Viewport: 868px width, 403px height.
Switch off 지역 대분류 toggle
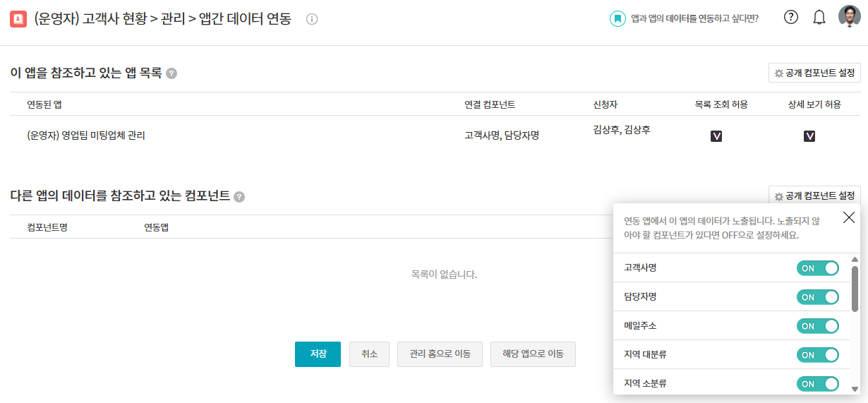point(817,355)
